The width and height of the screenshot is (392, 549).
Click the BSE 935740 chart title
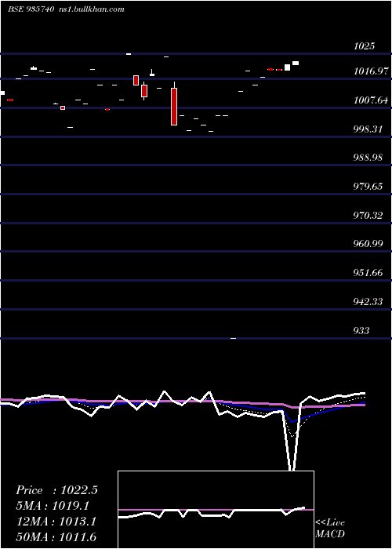point(31,9)
